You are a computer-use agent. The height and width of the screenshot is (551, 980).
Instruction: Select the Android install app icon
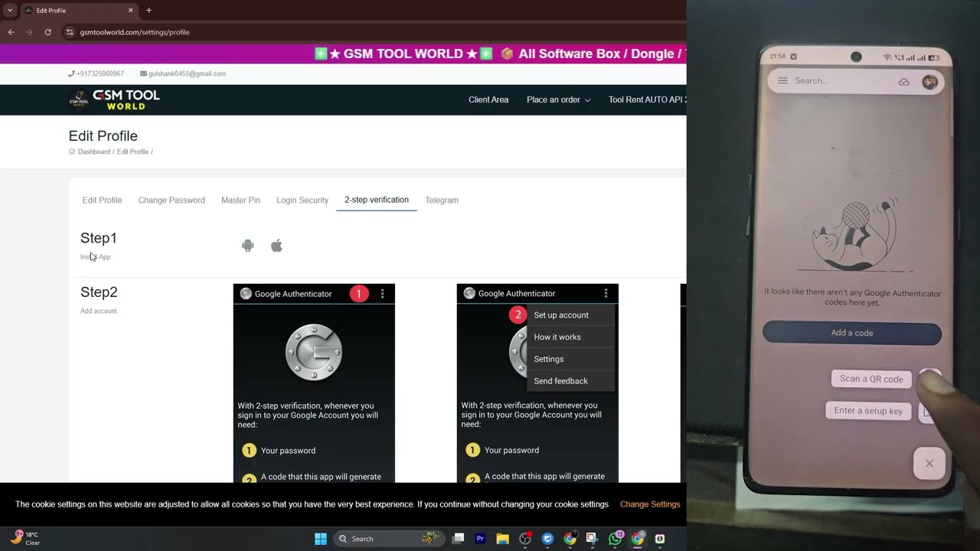(247, 246)
